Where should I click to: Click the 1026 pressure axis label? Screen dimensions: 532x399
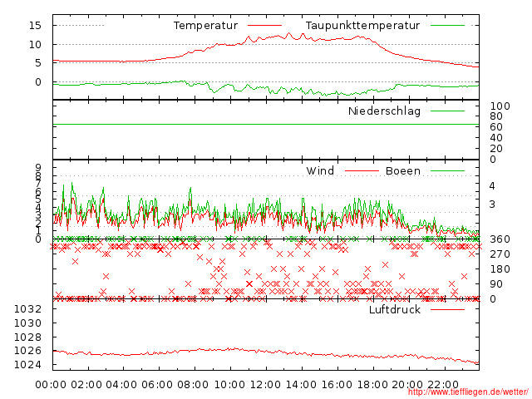[x=27, y=351]
